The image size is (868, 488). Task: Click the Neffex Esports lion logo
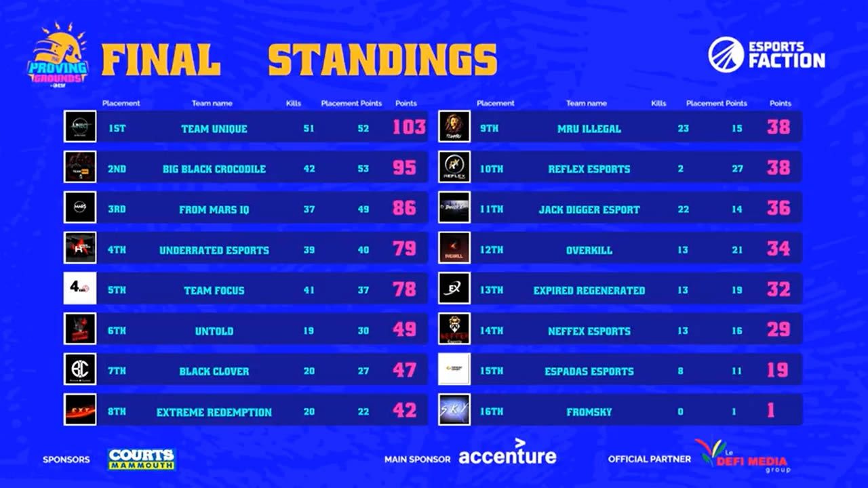coord(454,329)
